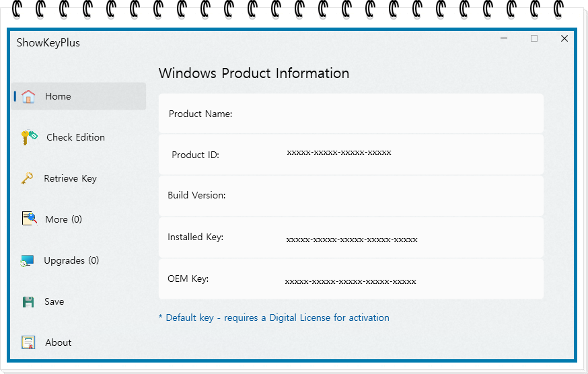Open the About page label
The image size is (588, 374).
point(58,342)
